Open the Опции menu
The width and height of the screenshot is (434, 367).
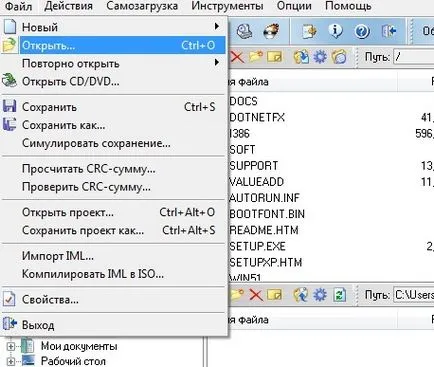294,6
